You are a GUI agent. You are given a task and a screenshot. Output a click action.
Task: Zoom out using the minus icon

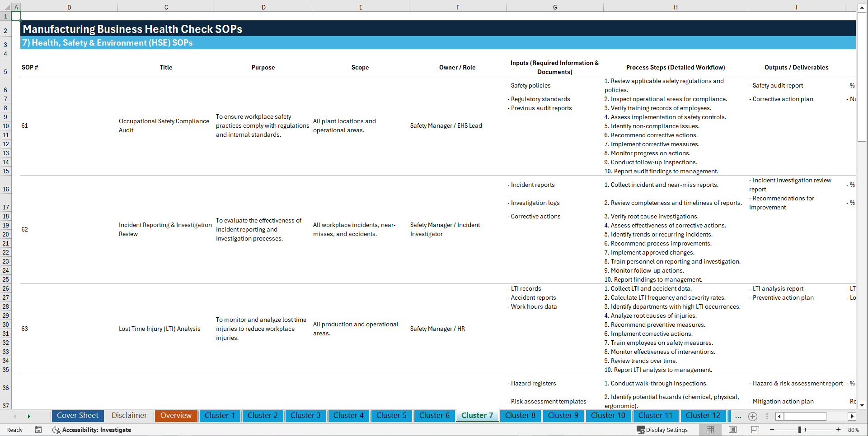click(x=772, y=430)
